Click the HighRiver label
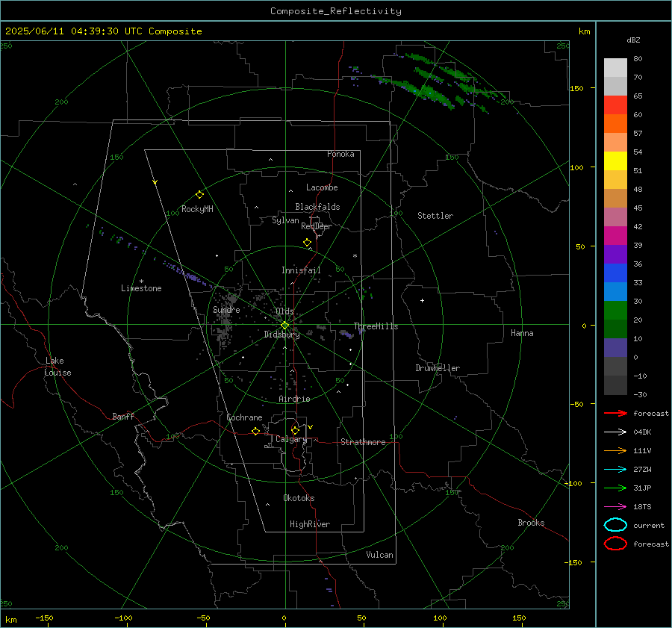Image resolution: width=672 pixels, height=628 pixels. (310, 524)
